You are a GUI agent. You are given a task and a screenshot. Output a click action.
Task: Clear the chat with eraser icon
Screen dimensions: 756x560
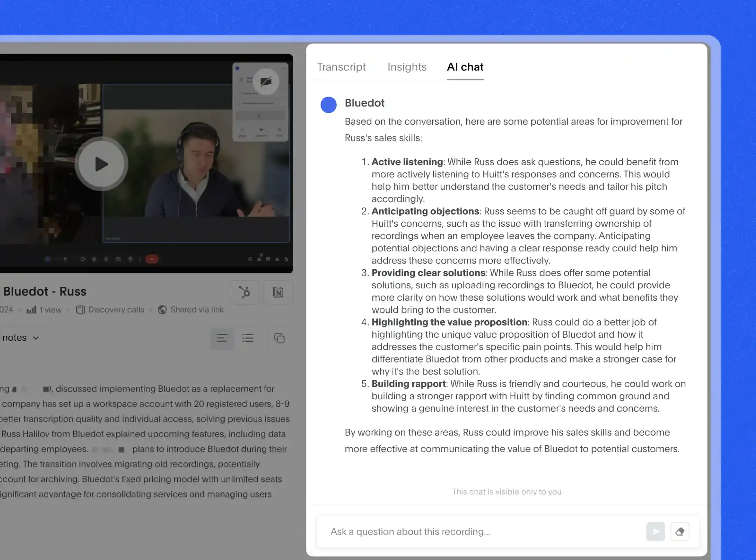(x=680, y=532)
